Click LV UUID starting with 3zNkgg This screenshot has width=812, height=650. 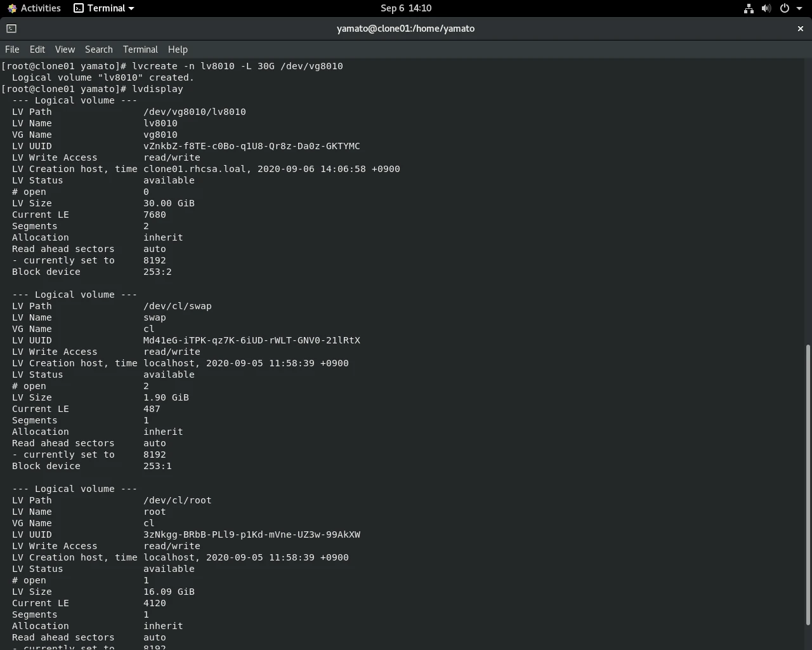252,534
